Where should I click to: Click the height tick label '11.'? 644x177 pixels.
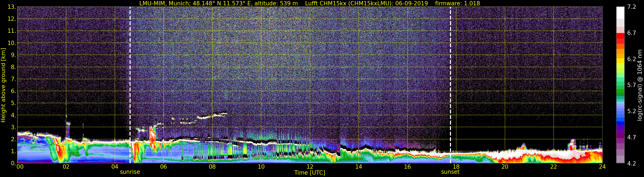12,31
